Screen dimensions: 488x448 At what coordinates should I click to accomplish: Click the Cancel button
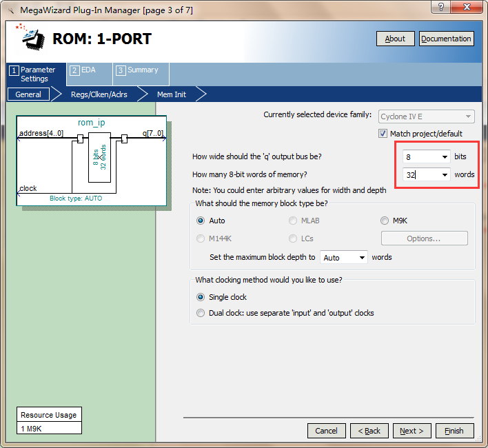tap(327, 431)
